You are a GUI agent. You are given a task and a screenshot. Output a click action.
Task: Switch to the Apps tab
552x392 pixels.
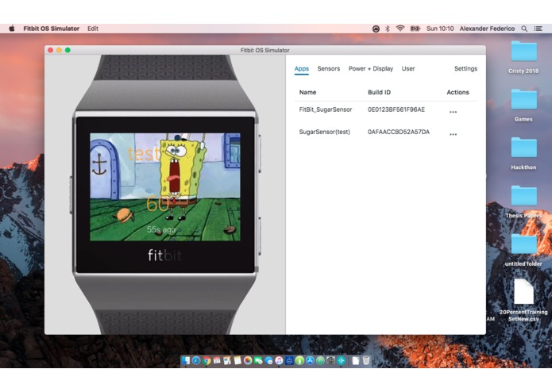point(302,68)
